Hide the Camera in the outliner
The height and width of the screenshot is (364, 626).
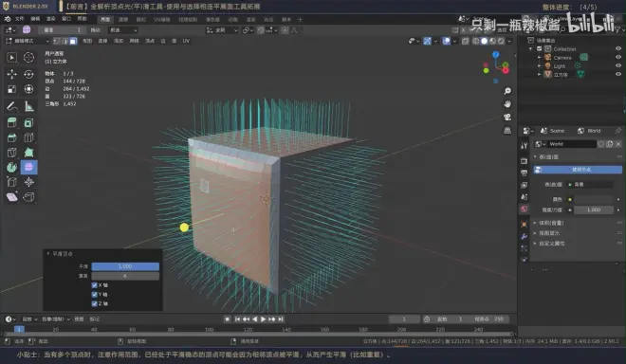click(x=618, y=57)
